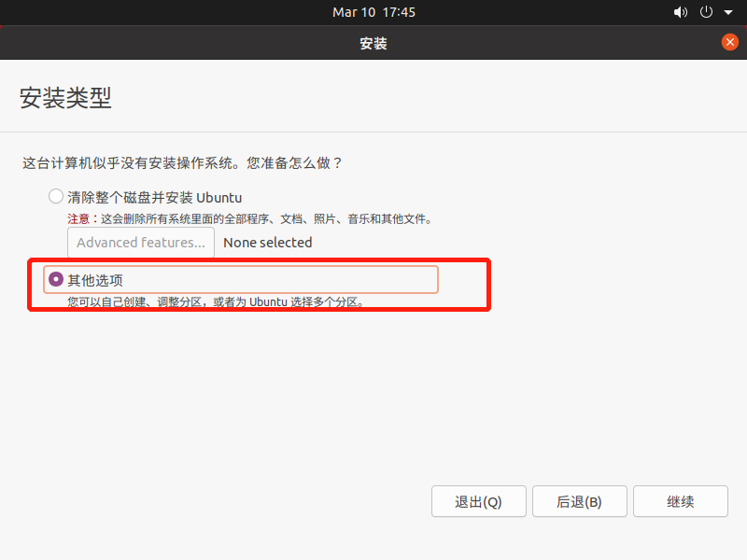Click the 安装 window title bar
This screenshot has width=747, height=560.
pos(373,42)
